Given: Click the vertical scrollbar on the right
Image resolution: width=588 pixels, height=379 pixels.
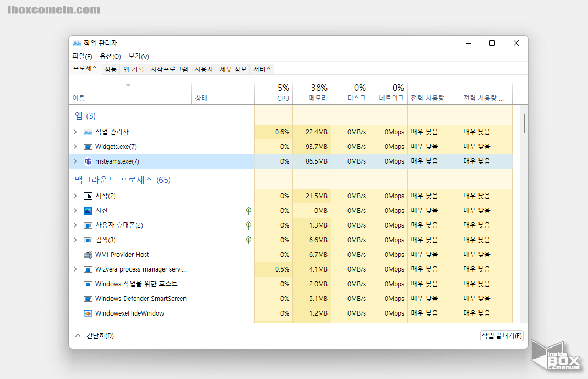Looking at the screenshot, I should (x=523, y=123).
